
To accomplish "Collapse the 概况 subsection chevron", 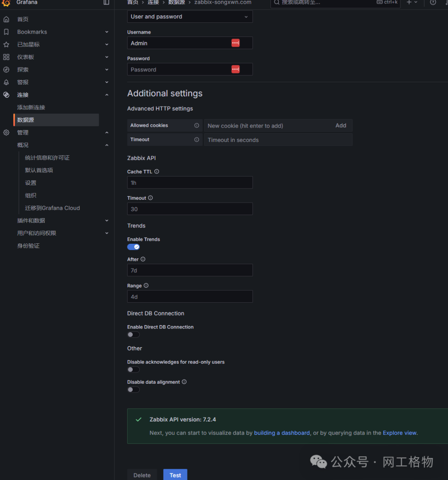I will (x=107, y=145).
